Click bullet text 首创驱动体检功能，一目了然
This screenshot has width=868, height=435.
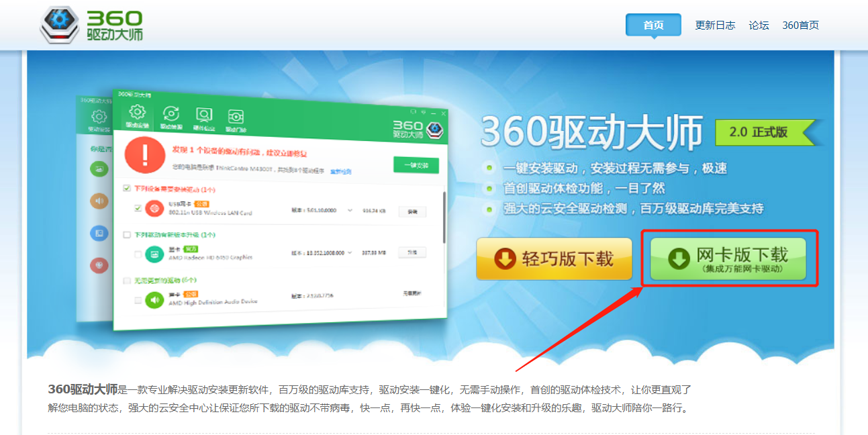pyautogui.click(x=584, y=189)
